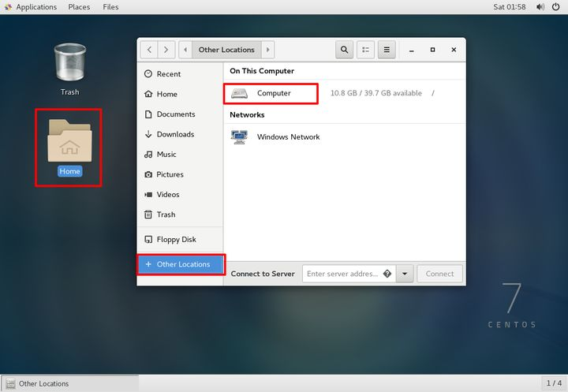
Task: Click the help icon in the server address field
Action: (x=387, y=274)
